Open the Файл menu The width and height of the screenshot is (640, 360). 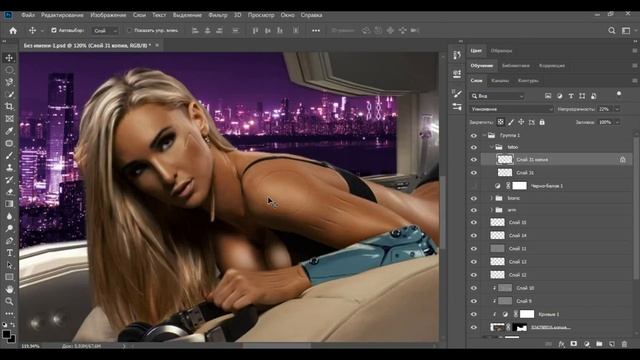[x=28, y=15]
